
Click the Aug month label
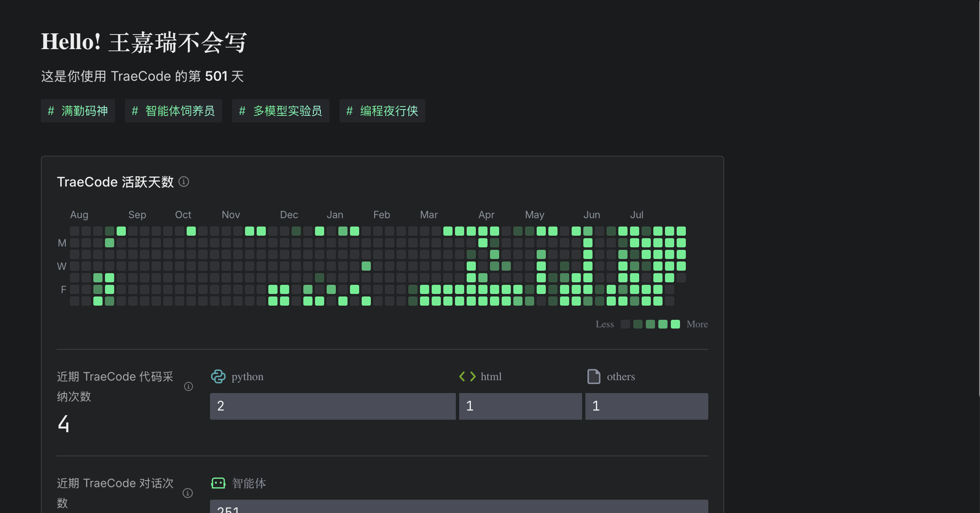click(x=79, y=215)
